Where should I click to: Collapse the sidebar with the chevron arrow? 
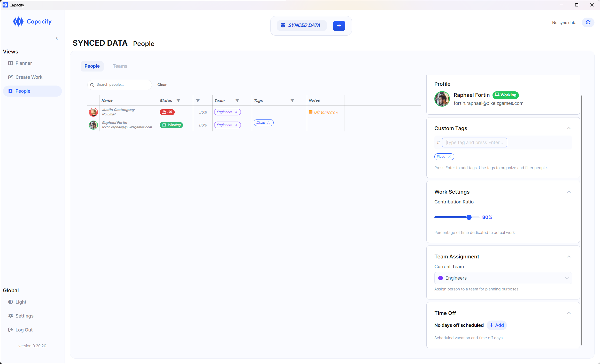click(57, 38)
